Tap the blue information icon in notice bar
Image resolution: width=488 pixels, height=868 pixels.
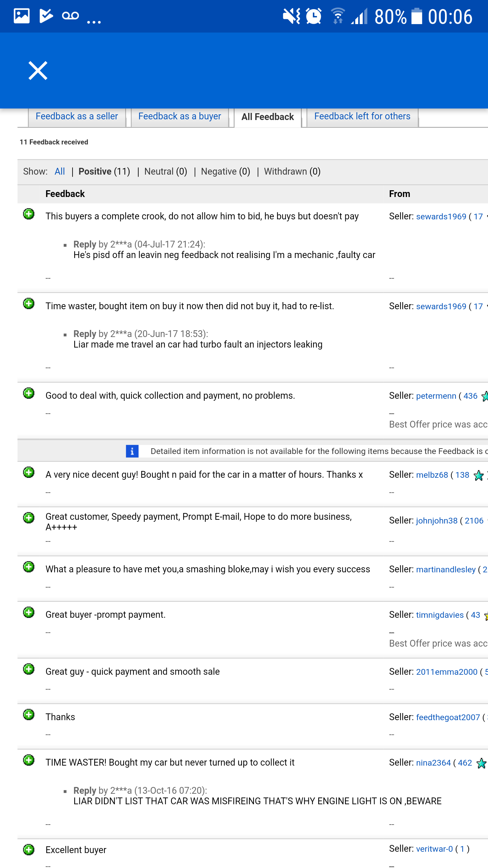132,451
